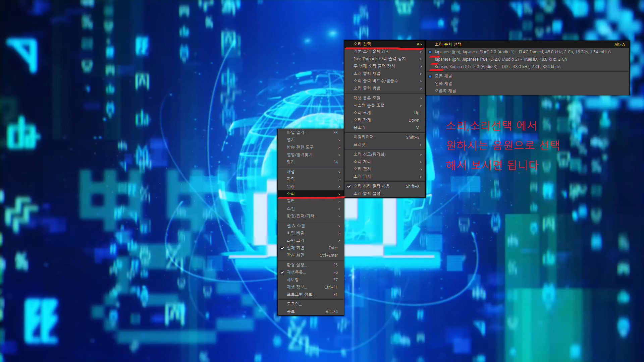This screenshot has height=362, width=644.
Task: Choose 모든 채널 channel option
Action: click(x=443, y=76)
